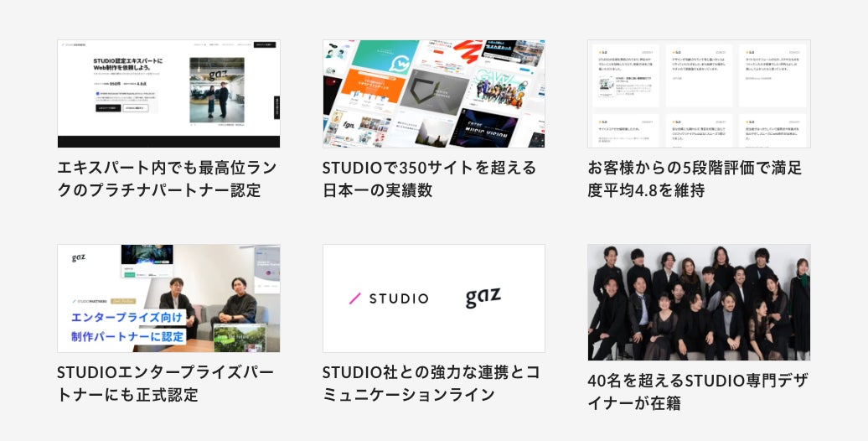Click the pink STUDIO slash logo icon

[355, 298]
